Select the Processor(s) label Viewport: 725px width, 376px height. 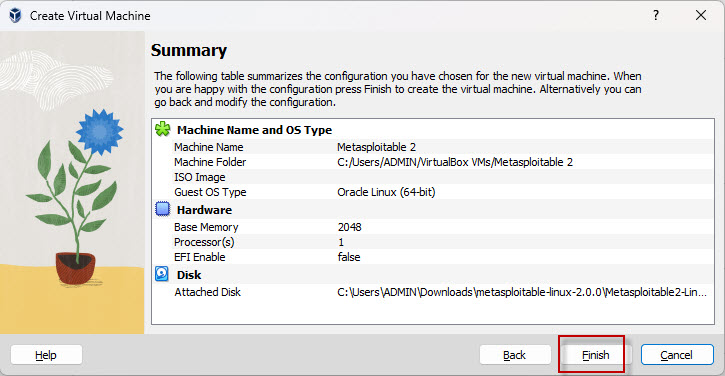pyautogui.click(x=204, y=242)
